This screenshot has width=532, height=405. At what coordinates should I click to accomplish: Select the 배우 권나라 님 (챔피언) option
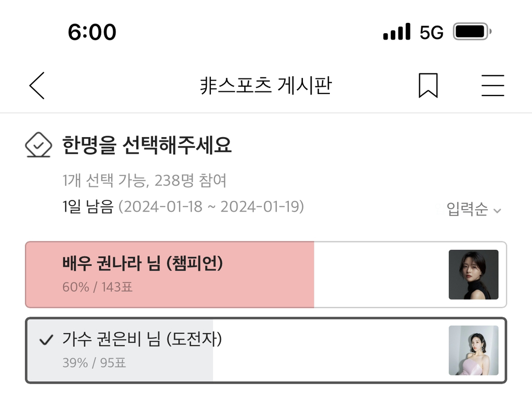[x=142, y=264]
